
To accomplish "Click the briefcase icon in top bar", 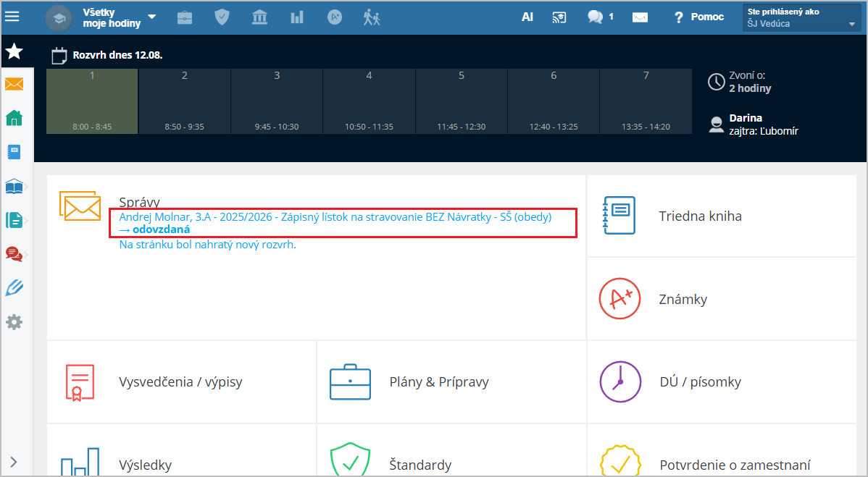I will click(185, 17).
